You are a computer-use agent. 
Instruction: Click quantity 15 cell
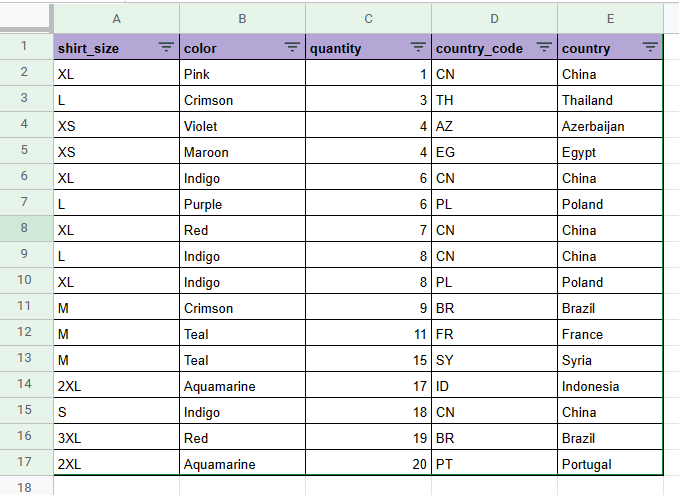coord(369,359)
